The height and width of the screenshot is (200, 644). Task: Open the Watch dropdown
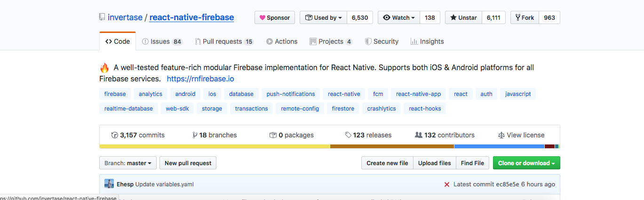(x=398, y=17)
